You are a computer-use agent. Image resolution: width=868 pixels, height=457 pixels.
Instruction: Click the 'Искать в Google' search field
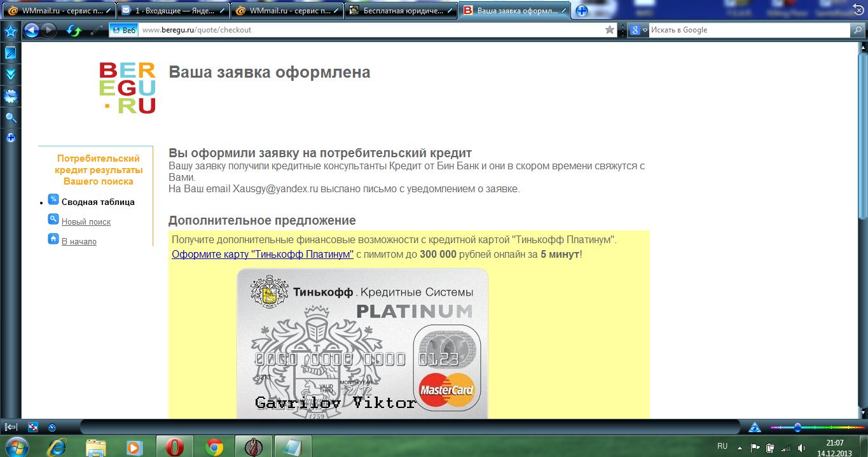(749, 30)
